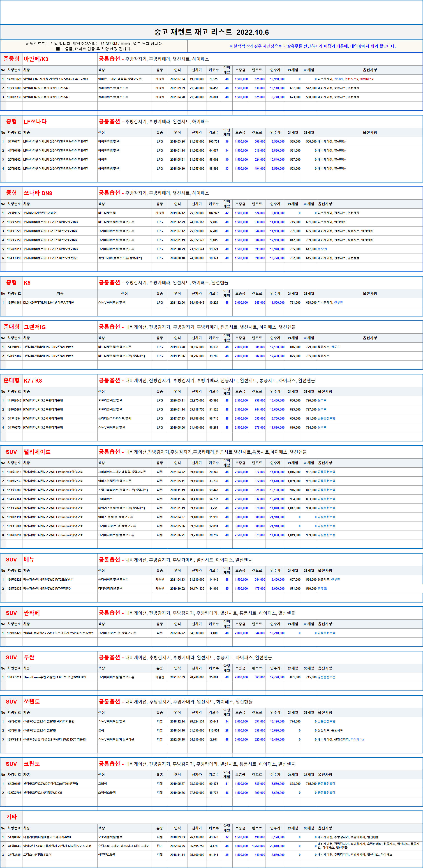Click plate number cell '169호9411'

[14, 739]
